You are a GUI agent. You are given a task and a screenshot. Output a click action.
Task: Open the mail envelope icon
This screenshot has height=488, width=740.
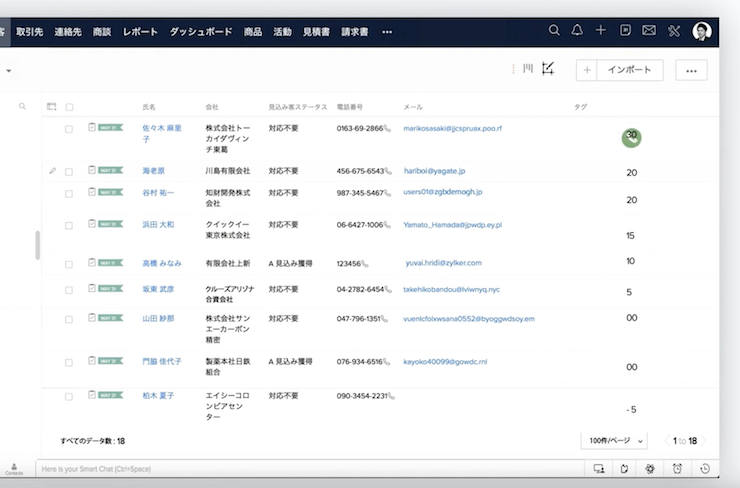649,31
